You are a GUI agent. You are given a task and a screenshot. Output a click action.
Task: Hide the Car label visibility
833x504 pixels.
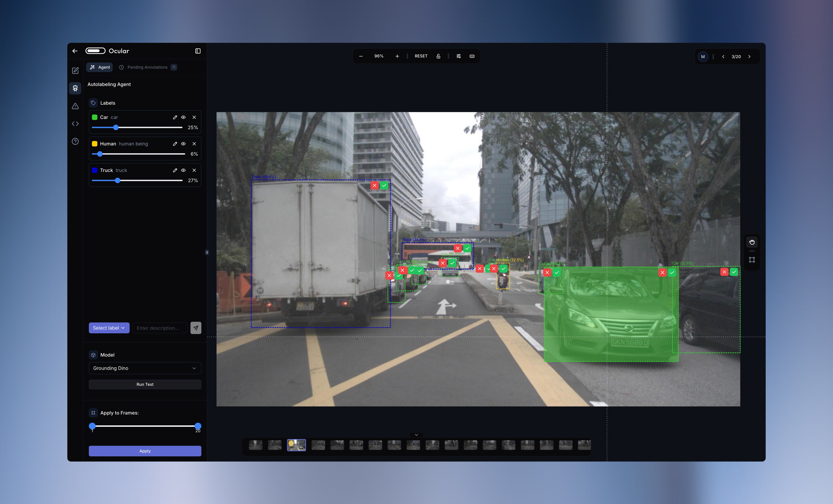183,117
